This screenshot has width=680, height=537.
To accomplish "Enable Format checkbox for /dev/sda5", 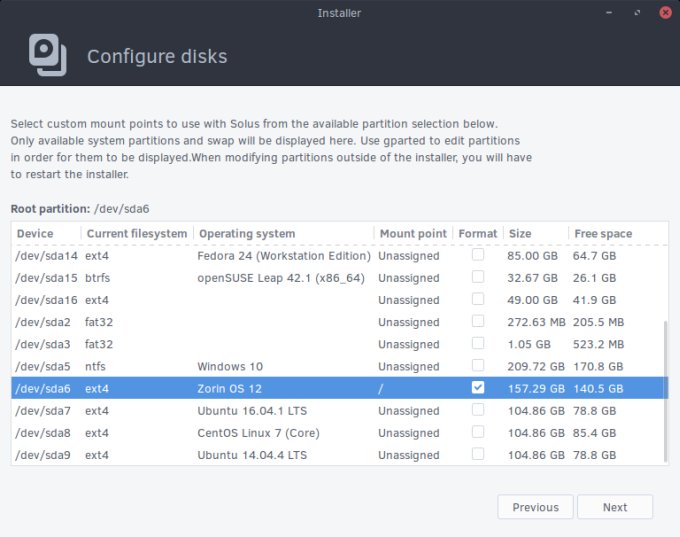I will [478, 365].
